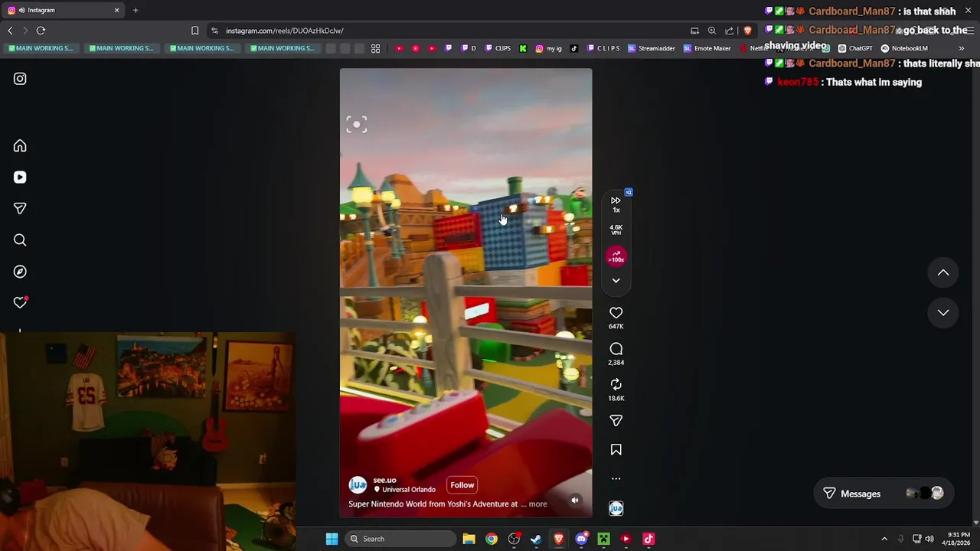980x551 pixels.
Task: Click the >100x trending stat badge
Action: pyautogui.click(x=616, y=256)
